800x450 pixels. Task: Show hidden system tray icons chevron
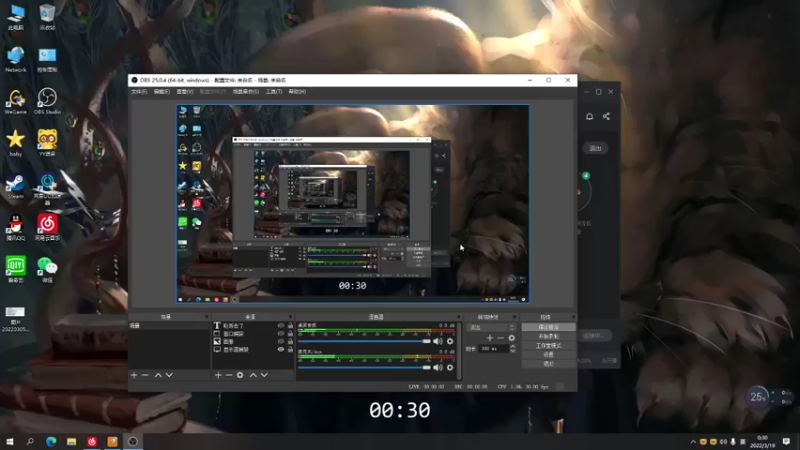[693, 442]
